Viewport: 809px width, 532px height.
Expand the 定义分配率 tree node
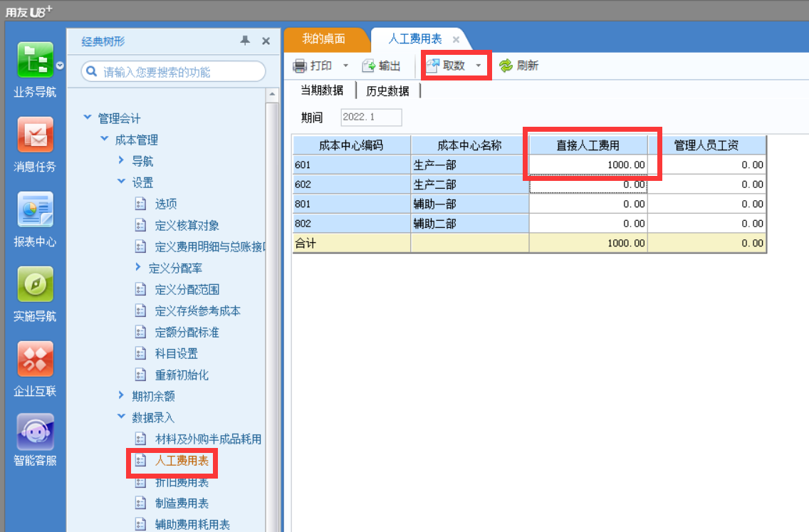click(x=137, y=267)
